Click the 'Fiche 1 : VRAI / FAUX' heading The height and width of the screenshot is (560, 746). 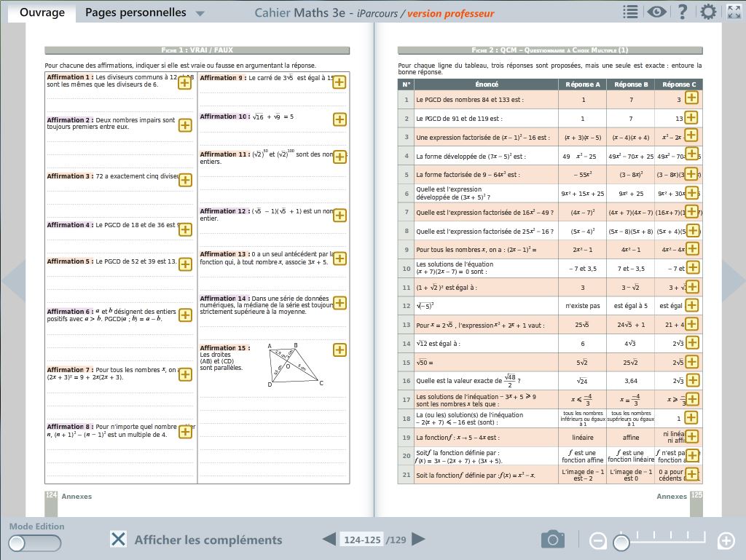[197, 50]
